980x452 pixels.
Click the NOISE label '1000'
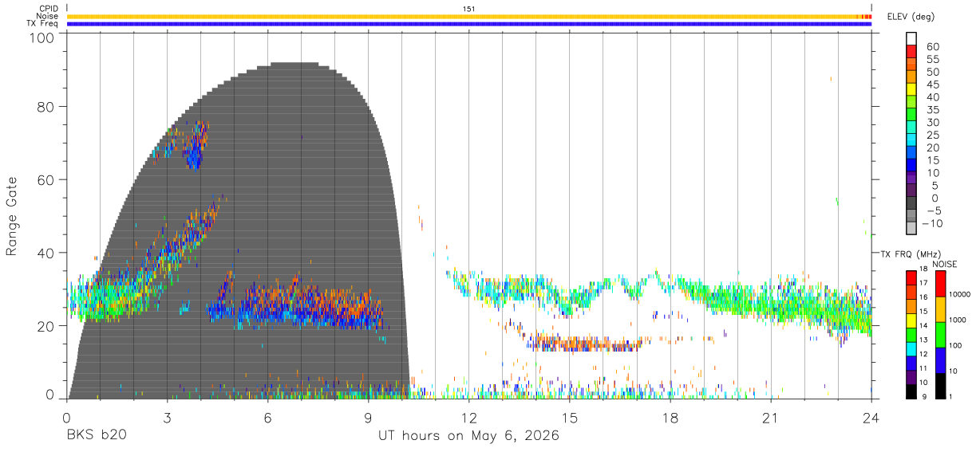[957, 320]
